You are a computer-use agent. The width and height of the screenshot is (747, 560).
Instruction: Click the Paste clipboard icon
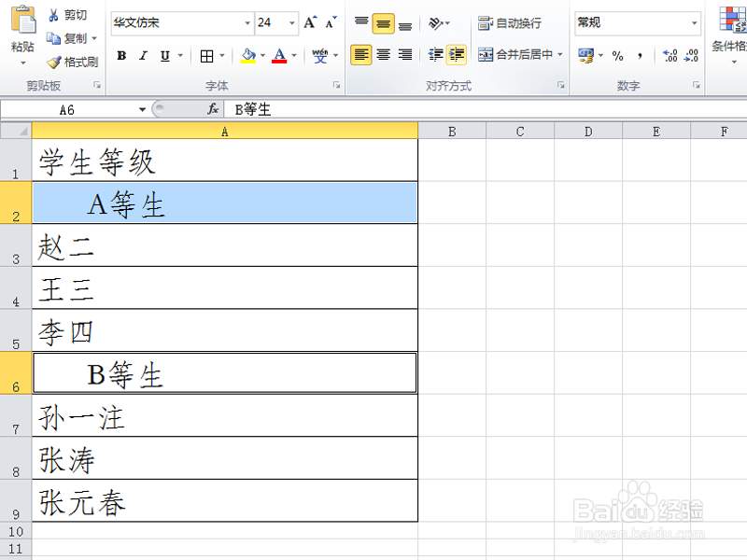[x=22, y=21]
